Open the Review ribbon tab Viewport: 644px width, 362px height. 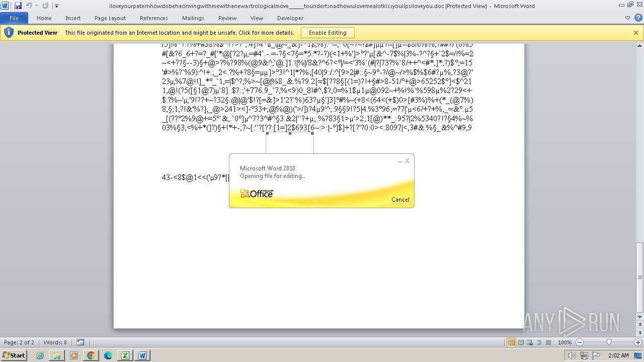227,18
